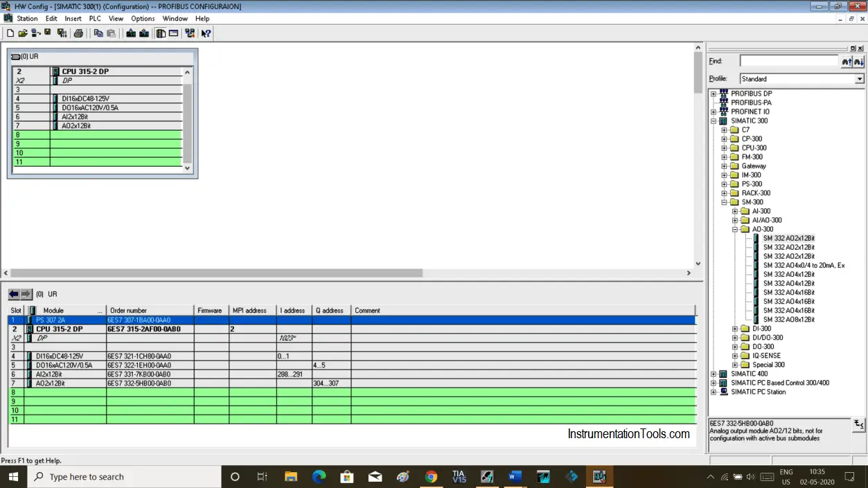Image resolution: width=868 pixels, height=488 pixels.
Task: Click order number 6ES7 321-1CH80-0AA0
Action: [x=139, y=356]
